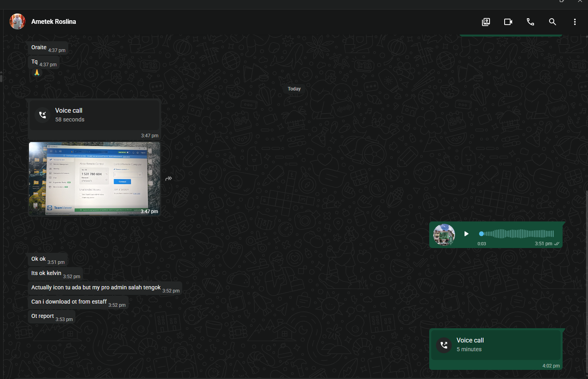Seek on the voice message waveform
Viewport: 588px width, 379px height.
(517, 234)
